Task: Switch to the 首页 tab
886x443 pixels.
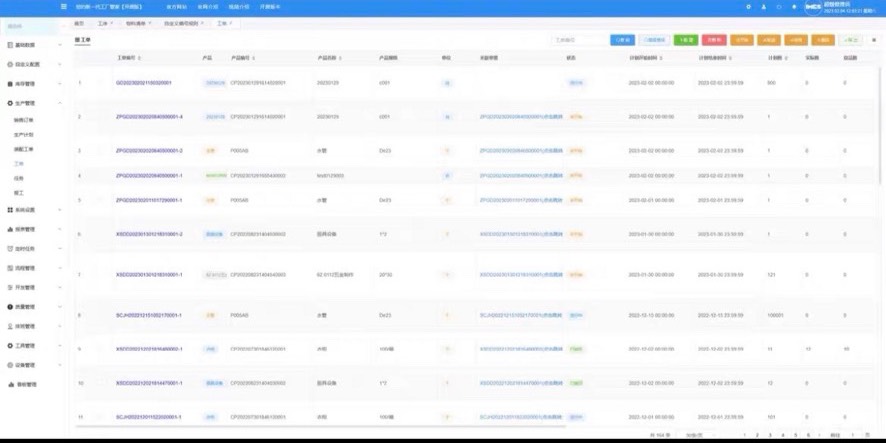Action: click(x=79, y=22)
